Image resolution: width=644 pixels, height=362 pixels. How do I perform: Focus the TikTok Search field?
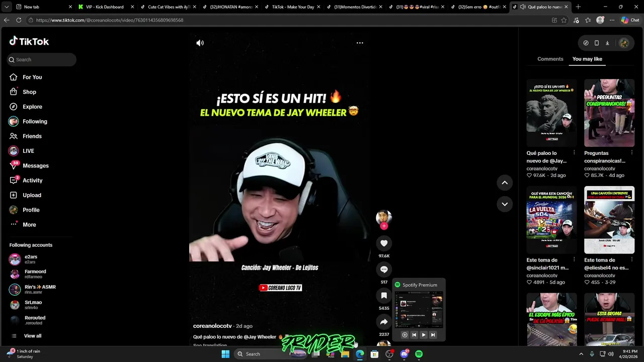(x=42, y=59)
